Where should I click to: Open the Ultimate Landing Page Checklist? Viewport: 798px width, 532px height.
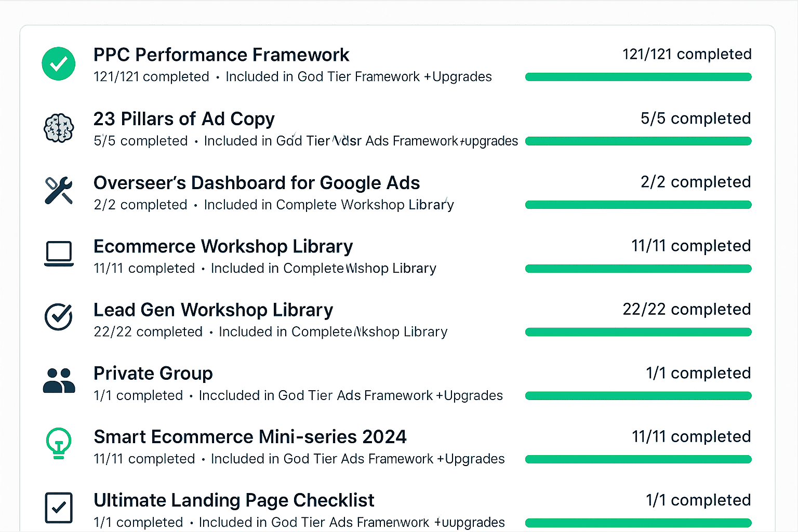(234, 500)
